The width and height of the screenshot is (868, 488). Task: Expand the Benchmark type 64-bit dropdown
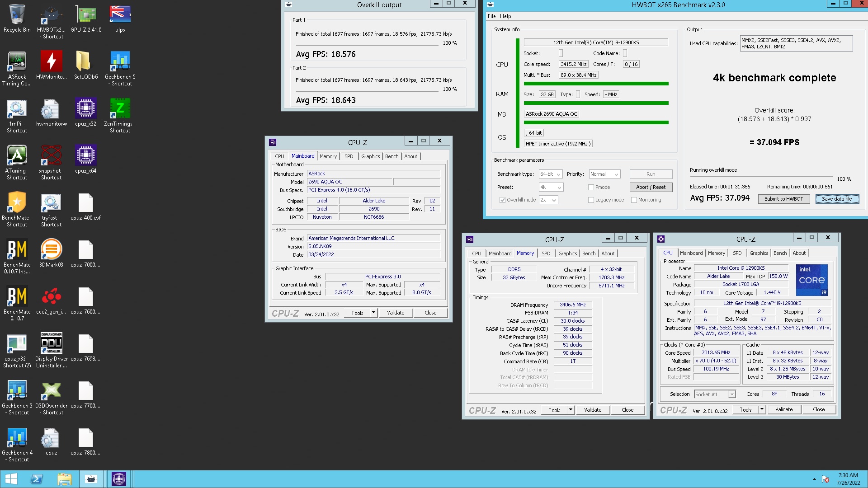tap(551, 174)
